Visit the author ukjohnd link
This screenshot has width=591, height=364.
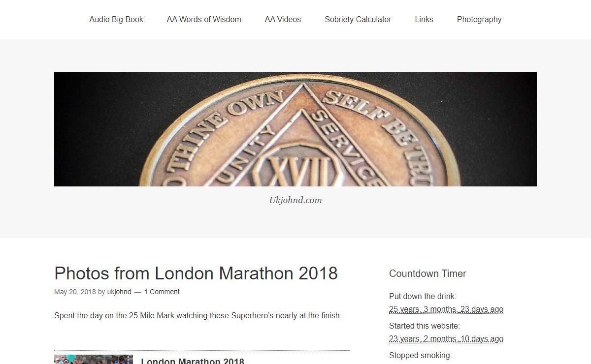(119, 292)
